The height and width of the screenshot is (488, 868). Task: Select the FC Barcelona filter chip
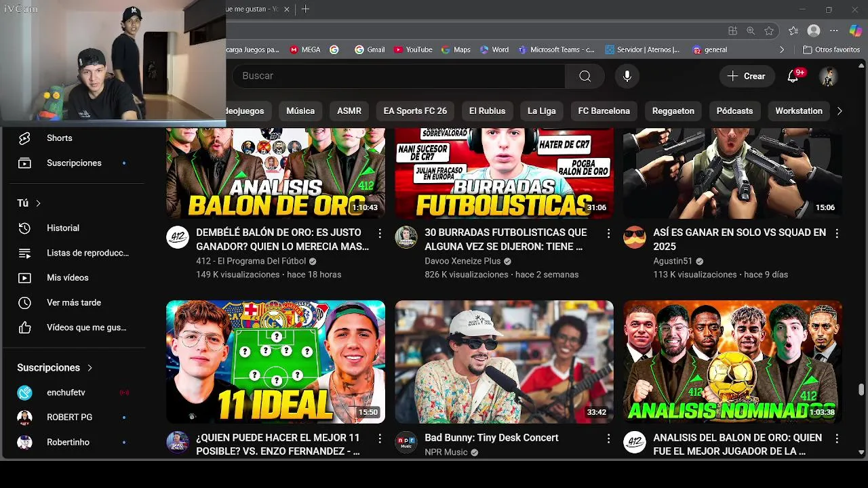coord(604,111)
